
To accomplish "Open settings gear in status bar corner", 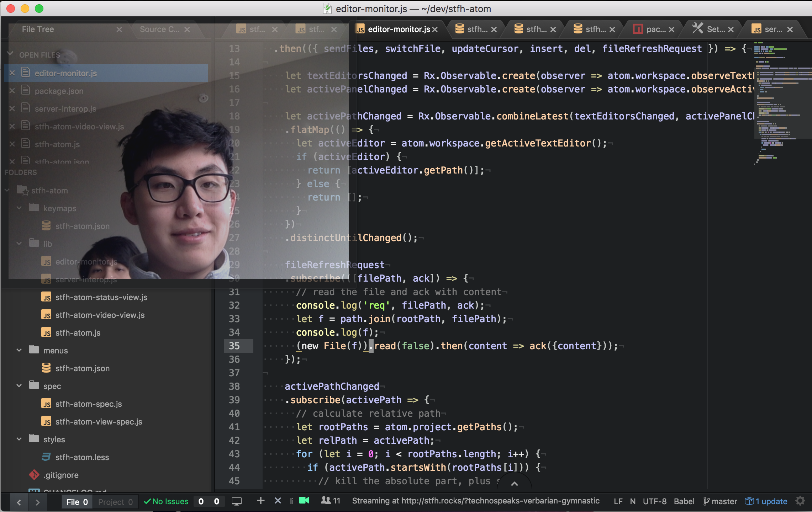I will [800, 501].
